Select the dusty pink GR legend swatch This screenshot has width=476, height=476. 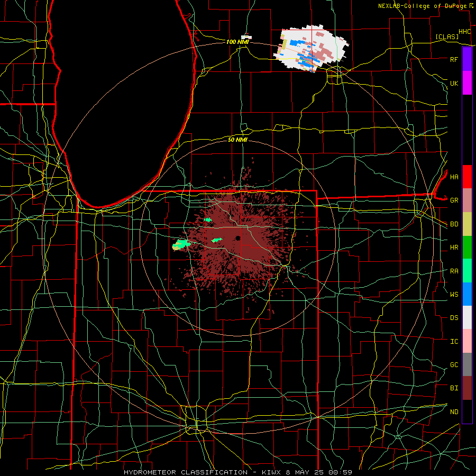467,200
